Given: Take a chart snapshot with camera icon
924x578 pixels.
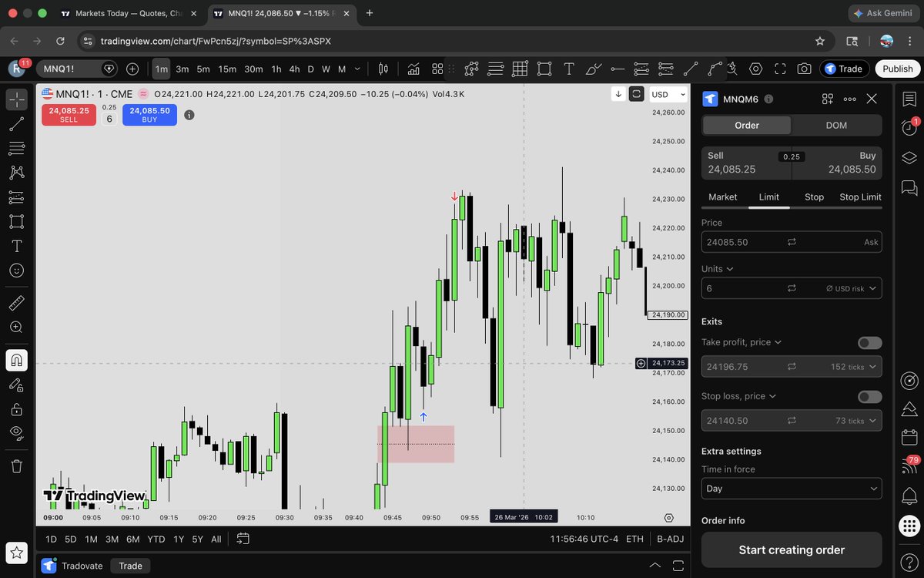Looking at the screenshot, I should 804,69.
